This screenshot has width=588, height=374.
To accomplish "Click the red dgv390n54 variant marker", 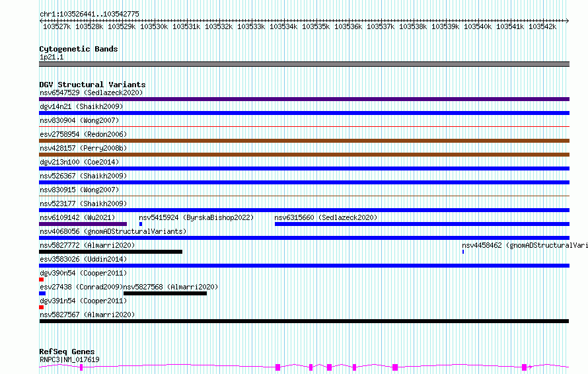I will tap(41, 280).
